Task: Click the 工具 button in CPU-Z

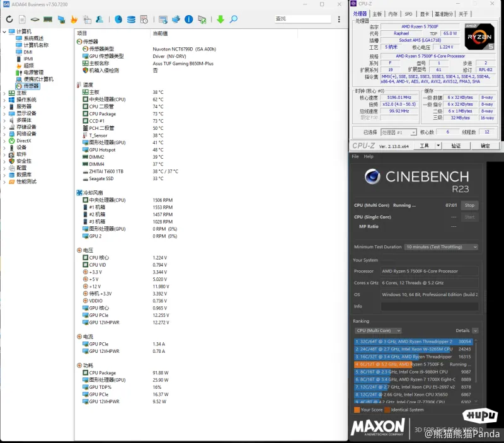Action: [x=424, y=146]
